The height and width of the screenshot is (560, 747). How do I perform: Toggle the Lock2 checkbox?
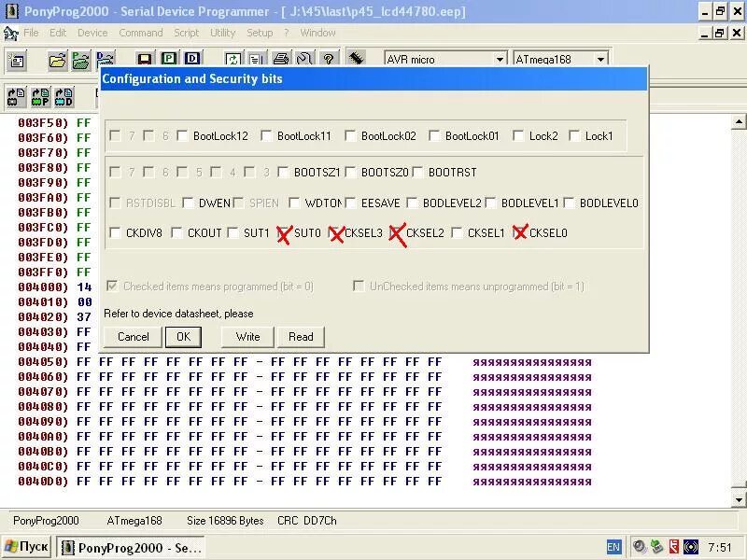click(x=518, y=135)
